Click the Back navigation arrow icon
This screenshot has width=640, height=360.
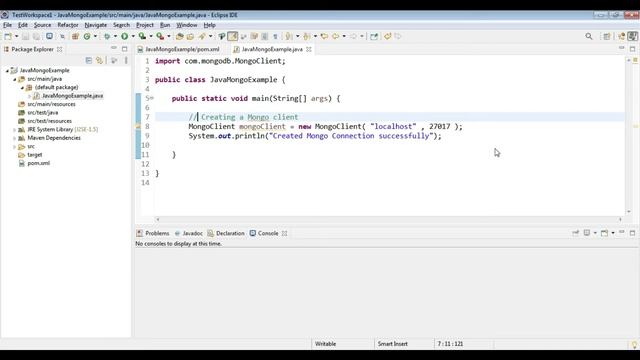335,36
